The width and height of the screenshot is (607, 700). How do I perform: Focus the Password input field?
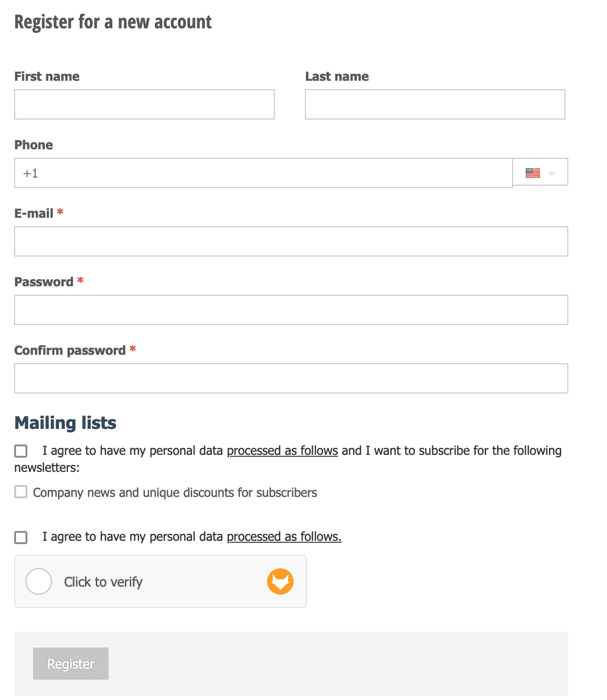click(x=291, y=310)
